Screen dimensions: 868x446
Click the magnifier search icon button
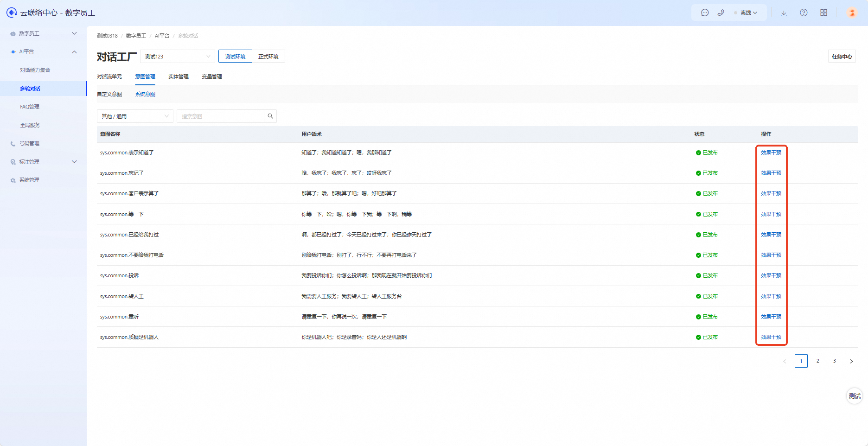[x=270, y=116]
